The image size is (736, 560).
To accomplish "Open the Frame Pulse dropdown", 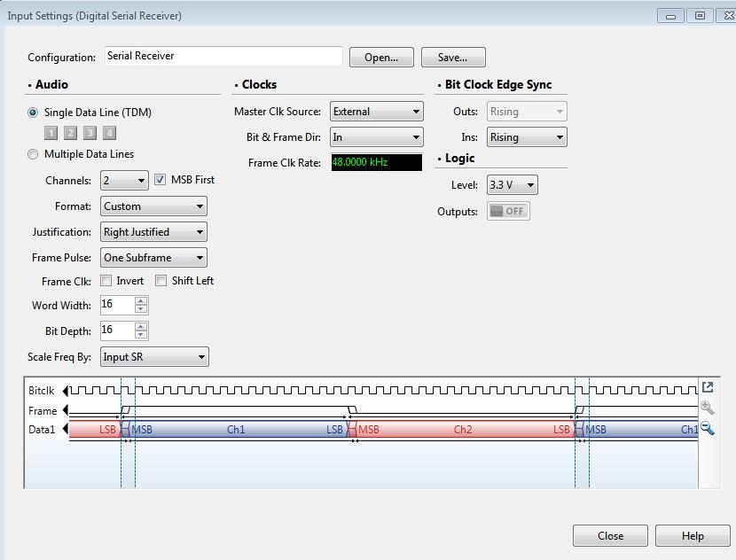I will pyautogui.click(x=153, y=258).
